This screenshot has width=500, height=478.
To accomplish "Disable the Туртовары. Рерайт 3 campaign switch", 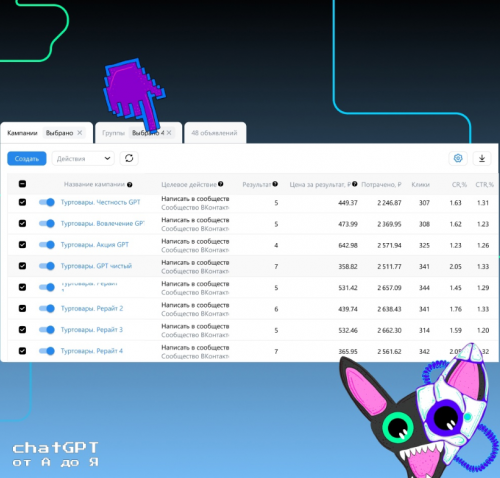I will pyautogui.click(x=47, y=330).
